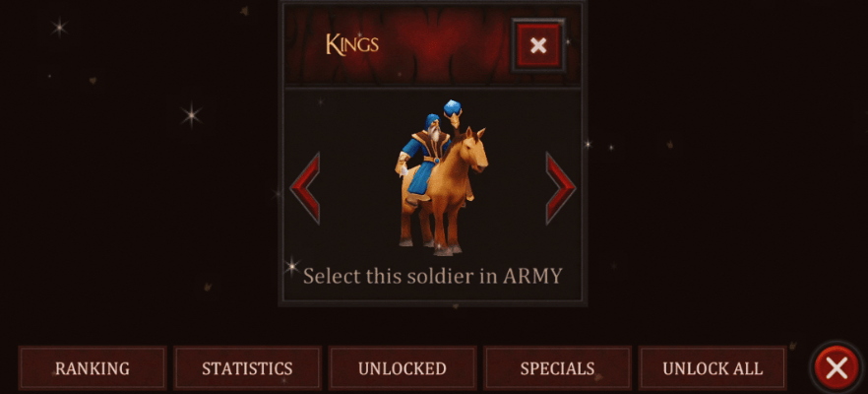Open the SPECIALS section
Image resolution: width=868 pixels, height=394 pixels.
557,368
